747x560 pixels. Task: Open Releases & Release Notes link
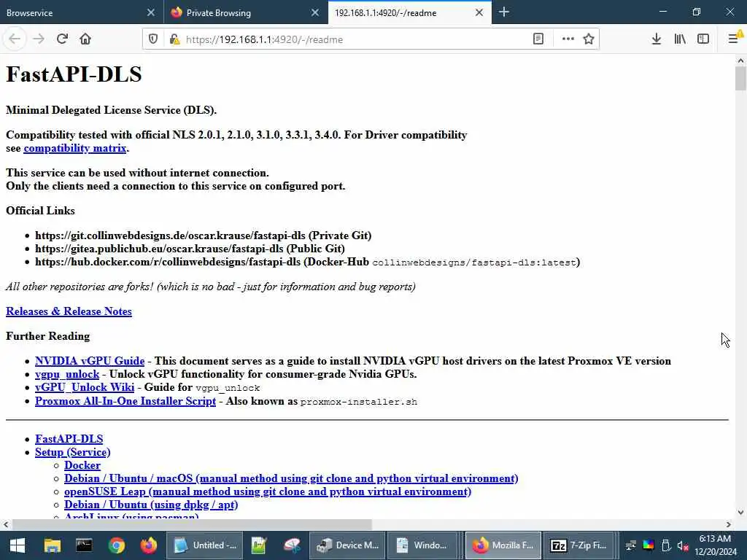[69, 311]
